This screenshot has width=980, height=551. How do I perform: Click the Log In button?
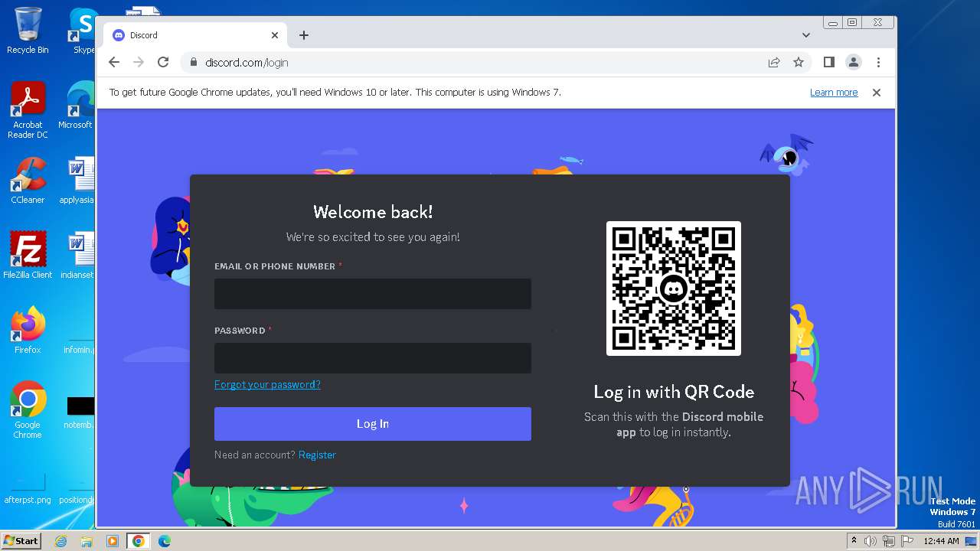(373, 424)
